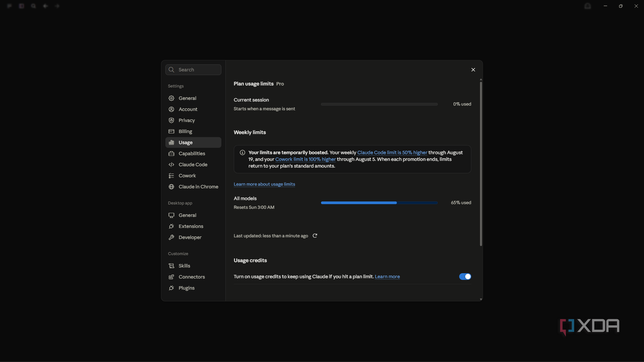The width and height of the screenshot is (644, 362).
Task: Click the '65% used' value
Action: (x=461, y=203)
